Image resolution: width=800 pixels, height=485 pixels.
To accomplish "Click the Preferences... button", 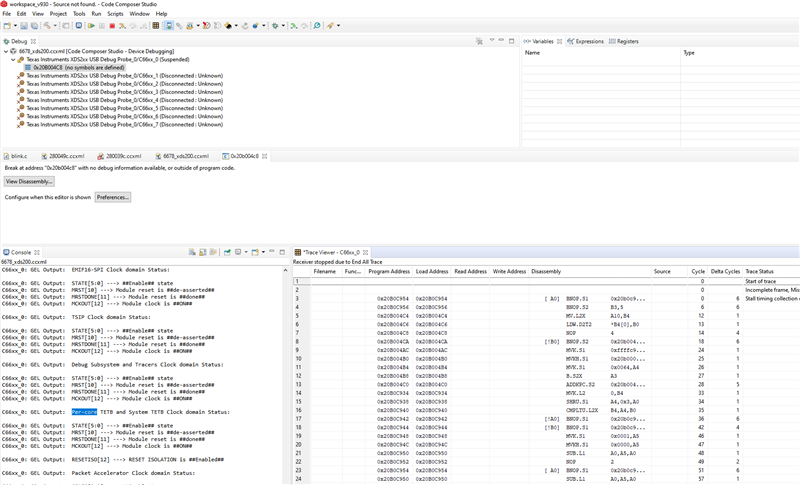I will (113, 197).
